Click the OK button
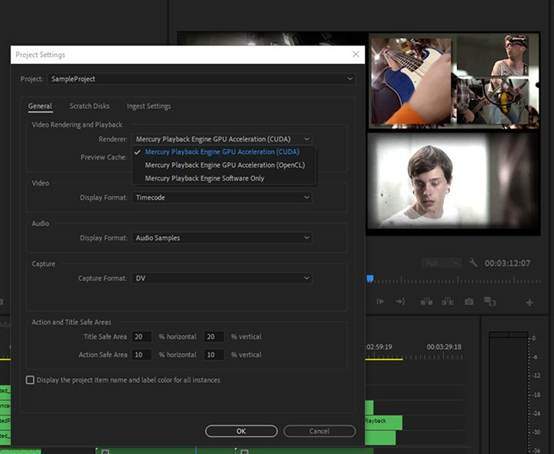The width and height of the screenshot is (554, 454). pos(241,431)
